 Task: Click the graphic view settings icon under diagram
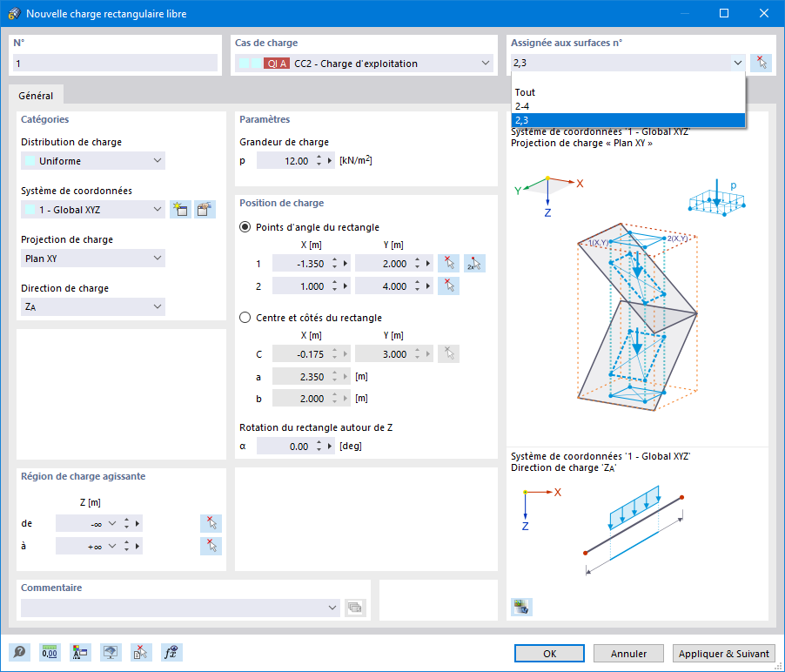[521, 607]
